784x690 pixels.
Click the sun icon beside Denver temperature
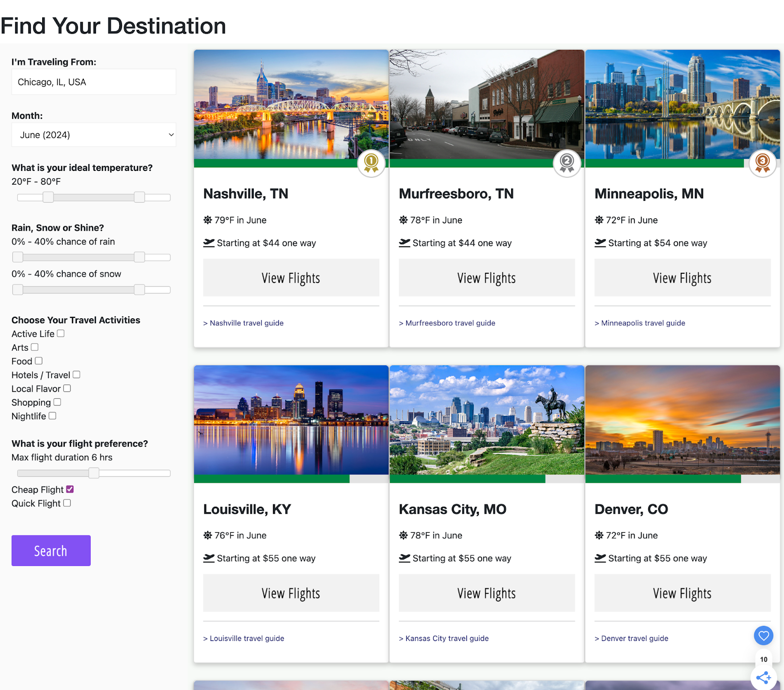(599, 535)
